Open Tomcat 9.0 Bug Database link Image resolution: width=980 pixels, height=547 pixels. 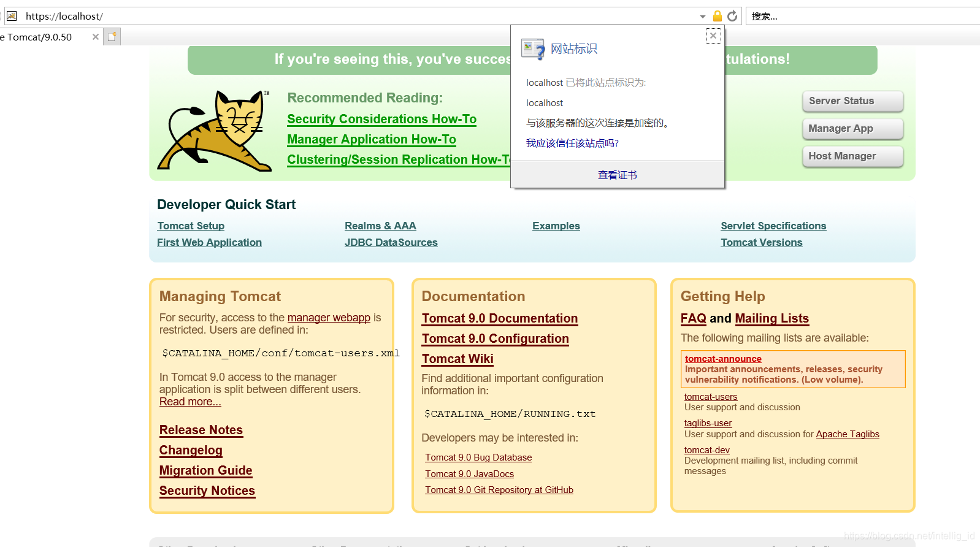point(478,457)
